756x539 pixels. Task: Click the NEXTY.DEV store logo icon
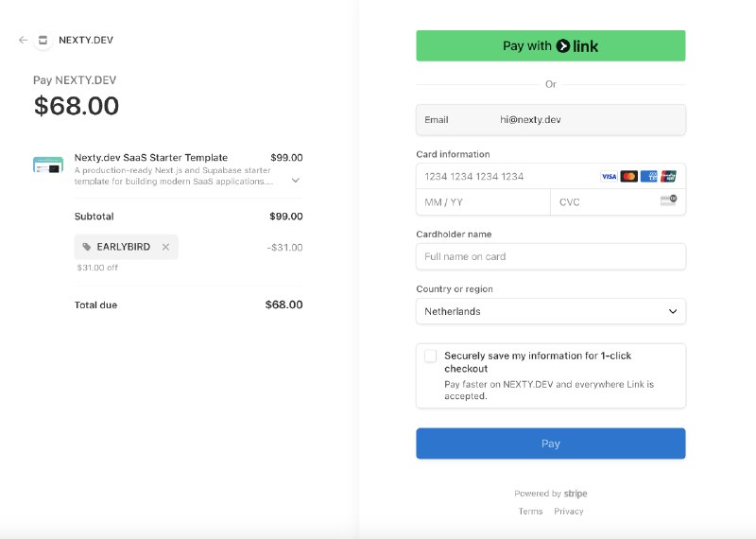[x=43, y=40]
